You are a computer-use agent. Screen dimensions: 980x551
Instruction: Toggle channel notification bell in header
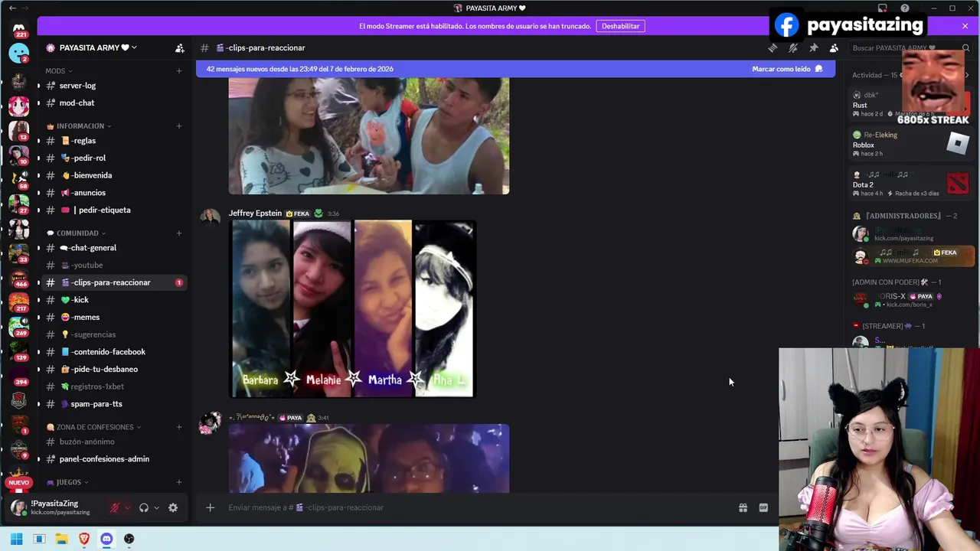(793, 47)
